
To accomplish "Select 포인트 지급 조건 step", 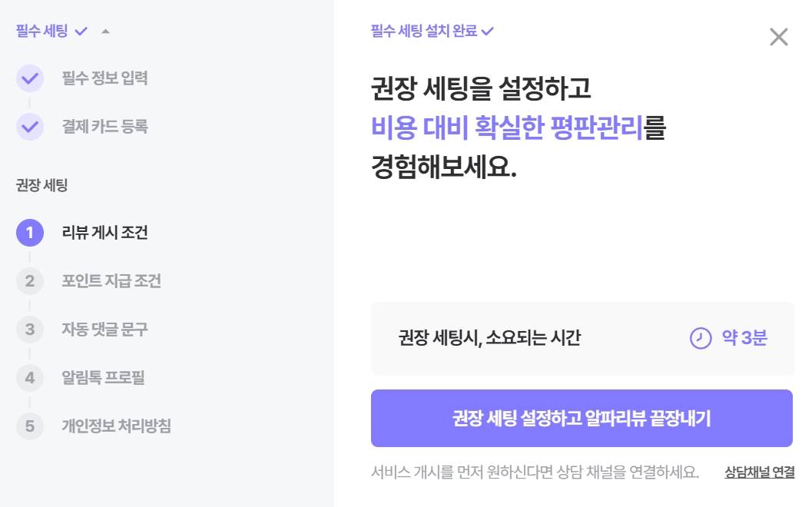I will pos(111,281).
